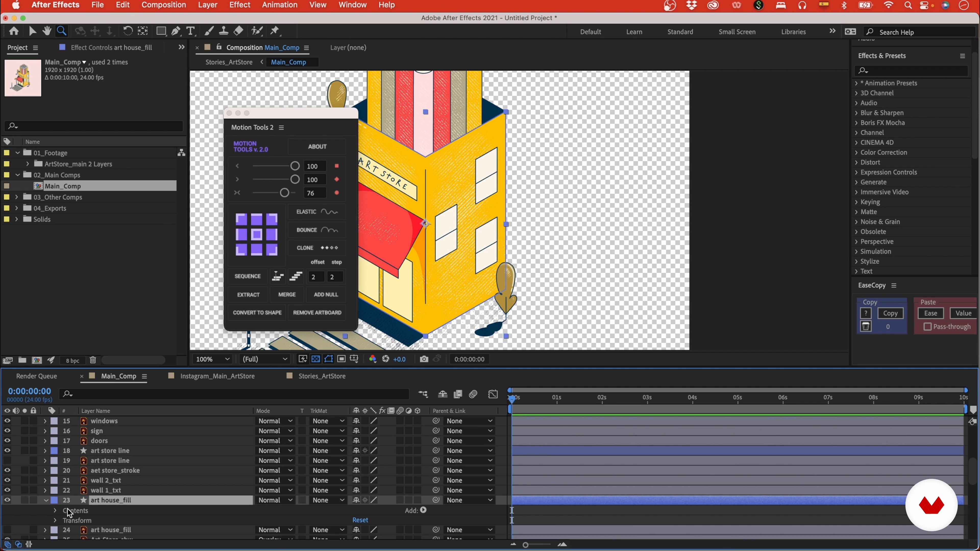The height and width of the screenshot is (551, 980).
Task: Click the snapshot camera icon in viewer
Action: point(424,359)
